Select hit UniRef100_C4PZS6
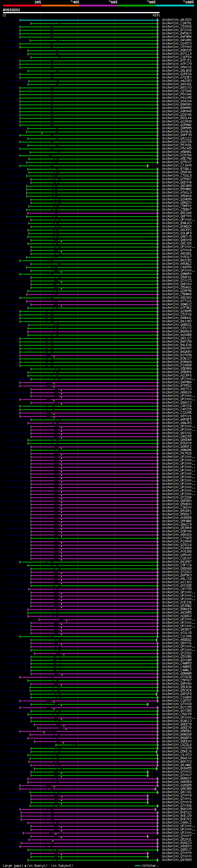The width and height of the screenshot is (197, 868). (177, 406)
